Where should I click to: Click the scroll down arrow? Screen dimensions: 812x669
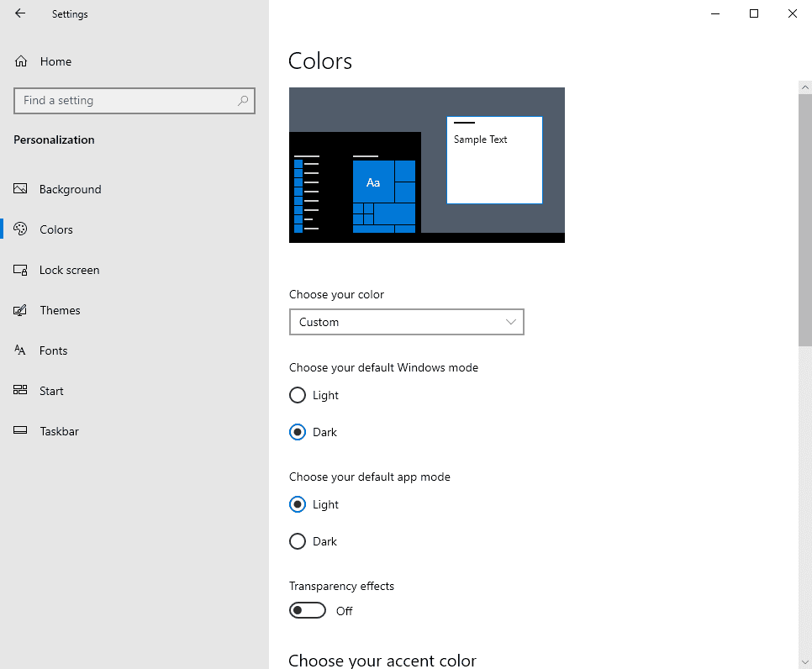(x=804, y=661)
